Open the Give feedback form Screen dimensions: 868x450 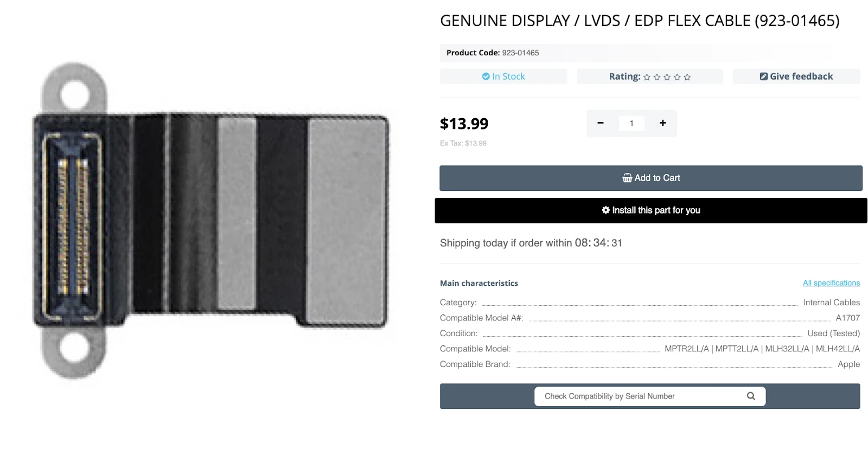(796, 76)
